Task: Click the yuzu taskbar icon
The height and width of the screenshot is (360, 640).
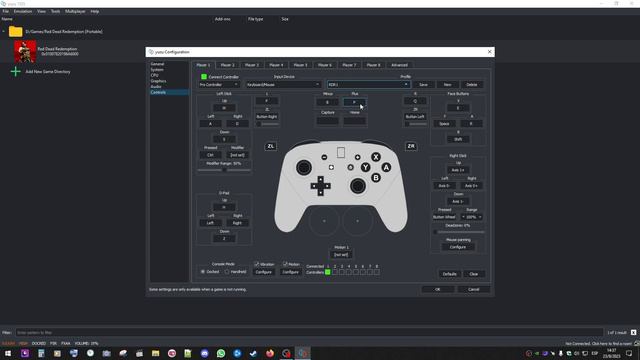Action: point(302,353)
